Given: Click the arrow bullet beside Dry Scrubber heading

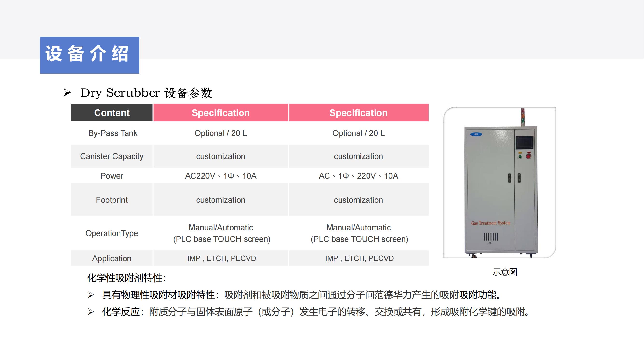Looking at the screenshot, I should click(67, 93).
